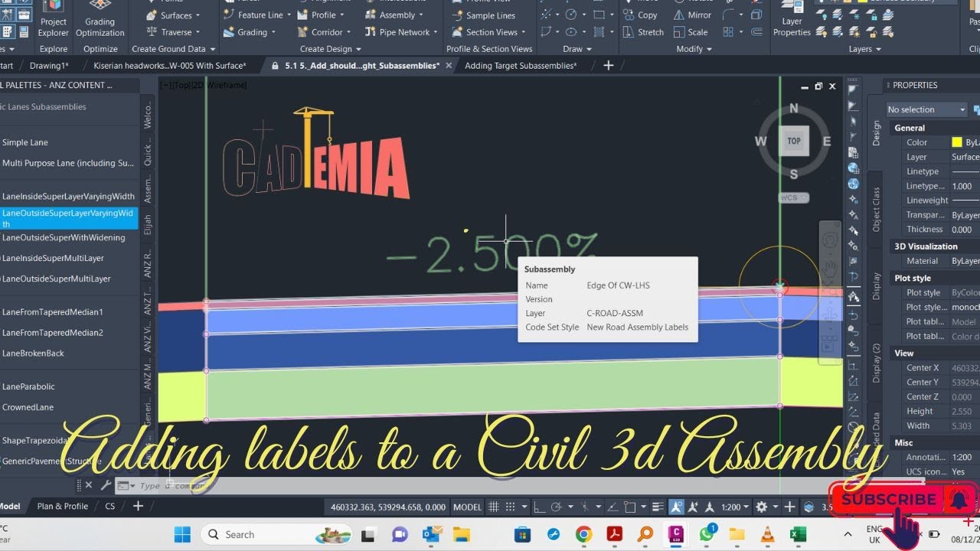Click Transparency value in Properties
The width and height of the screenshot is (980, 551).
click(x=965, y=215)
